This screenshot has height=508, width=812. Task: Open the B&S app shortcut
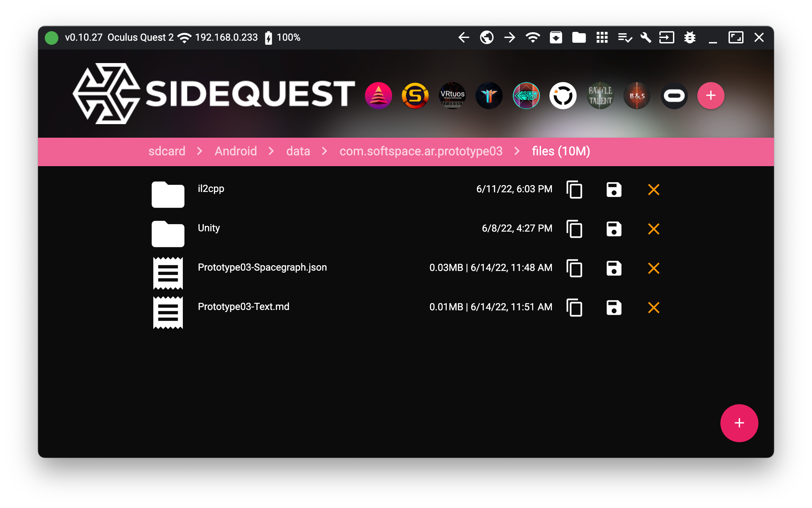[637, 96]
